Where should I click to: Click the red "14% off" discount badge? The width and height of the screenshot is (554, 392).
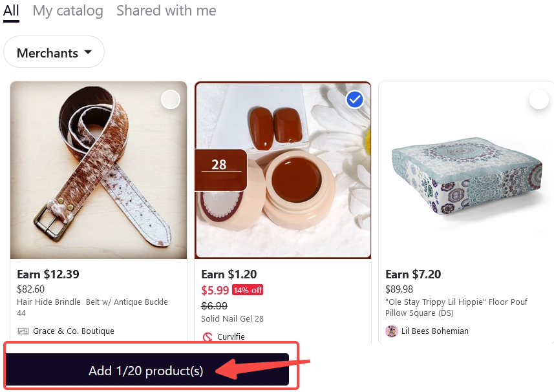coord(246,289)
